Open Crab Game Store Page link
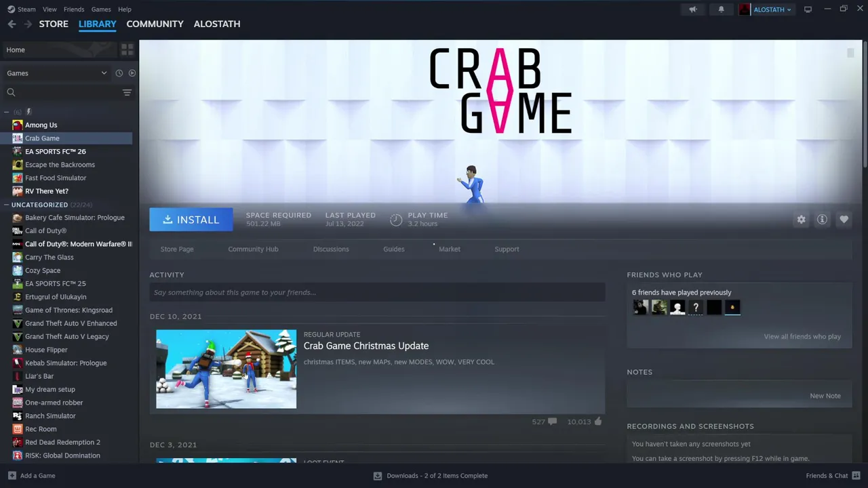The height and width of the screenshot is (488, 868). 177,249
